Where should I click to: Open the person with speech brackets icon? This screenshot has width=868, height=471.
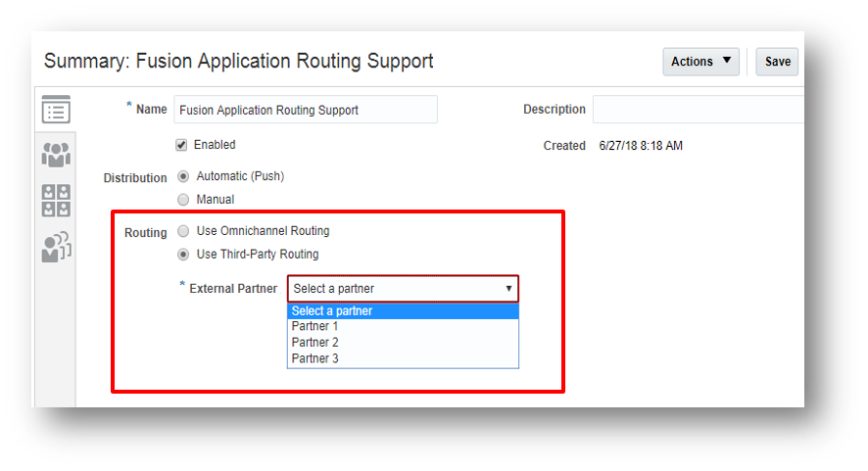point(56,247)
